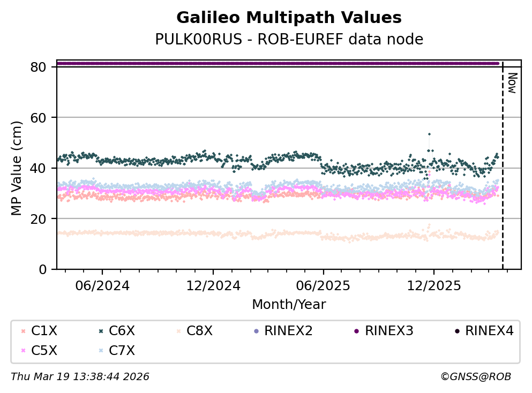Select the 12/2025 x-axis tick label
Viewport: 532px width, 393px height.
[433, 286]
